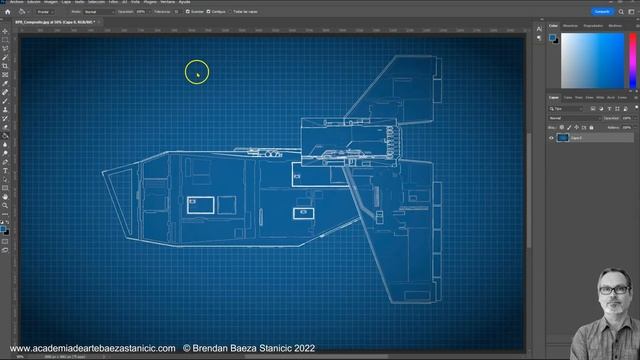
Task: Select the Eraser tool
Action: point(5,127)
